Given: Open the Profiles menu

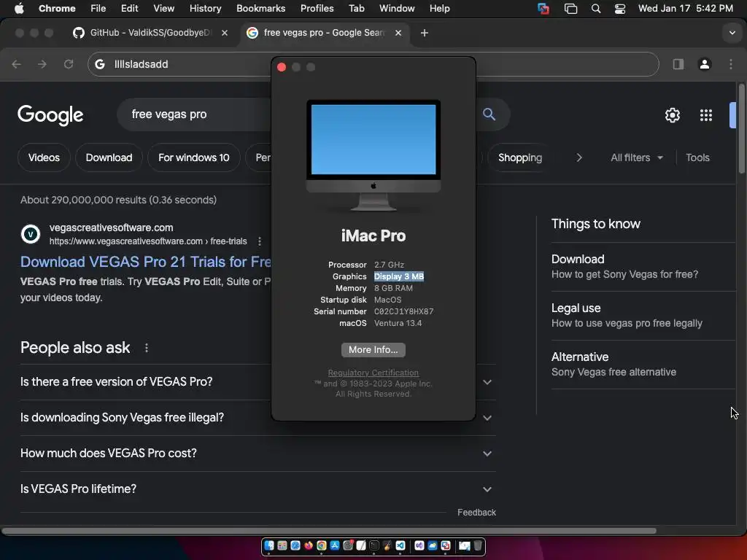Looking at the screenshot, I should click(x=317, y=9).
